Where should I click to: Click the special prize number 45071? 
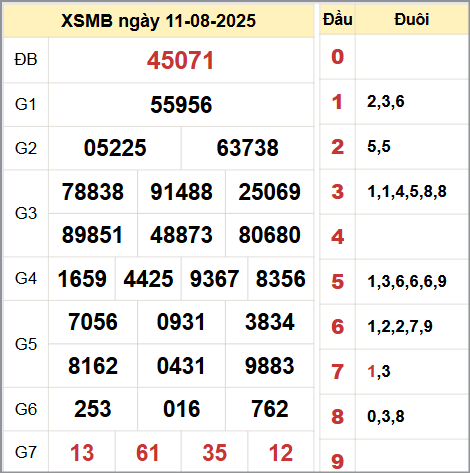coord(180,61)
